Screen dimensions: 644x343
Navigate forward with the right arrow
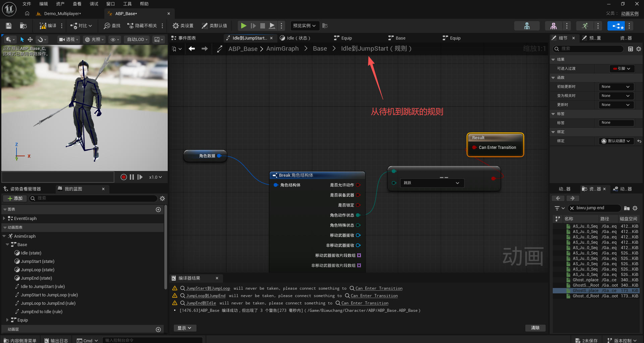coord(205,49)
